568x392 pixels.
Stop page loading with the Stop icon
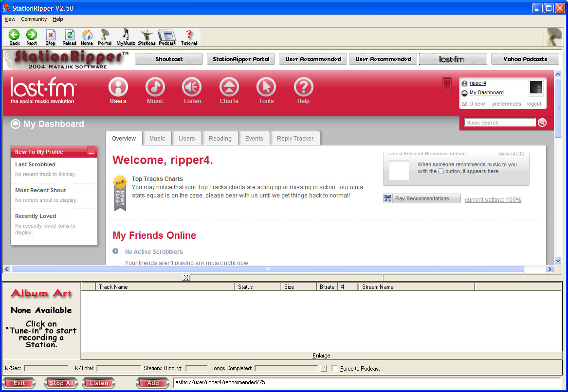tap(50, 37)
